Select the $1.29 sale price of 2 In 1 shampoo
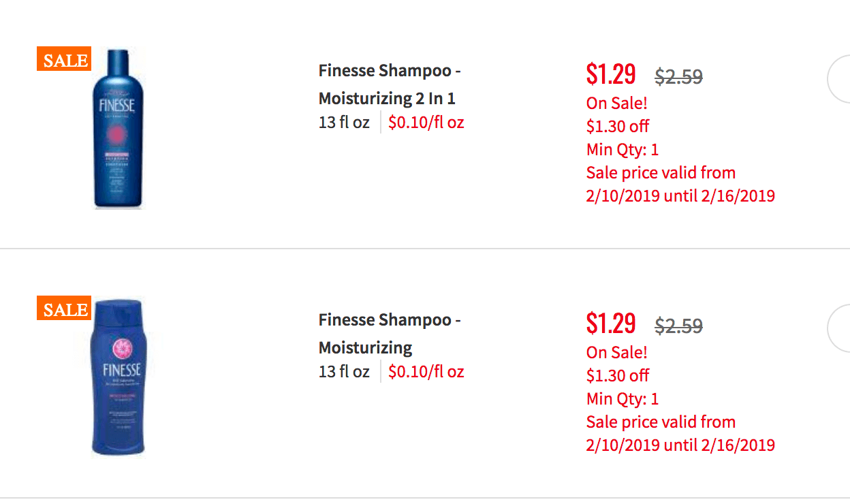 click(x=611, y=74)
